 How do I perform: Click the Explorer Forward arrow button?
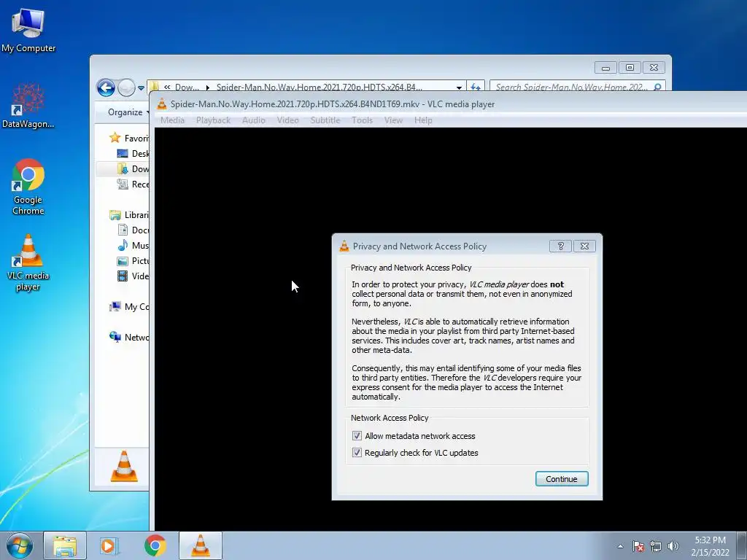click(125, 87)
